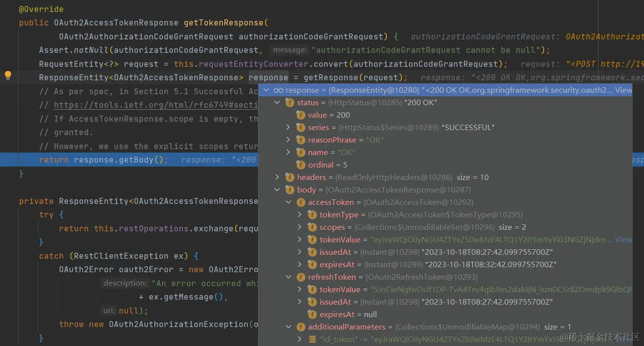The height and width of the screenshot is (346, 644).
Task: Click the field icon next to additionalParameters
Action: 301,327
